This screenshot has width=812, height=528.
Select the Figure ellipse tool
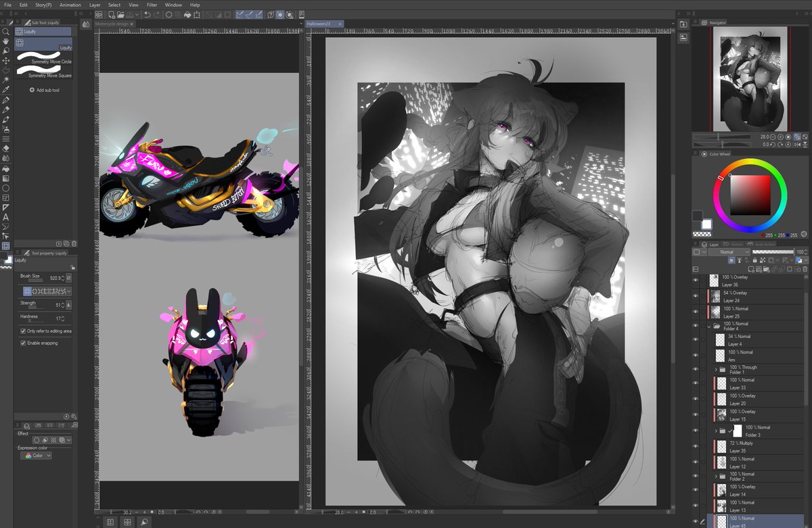(x=6, y=188)
